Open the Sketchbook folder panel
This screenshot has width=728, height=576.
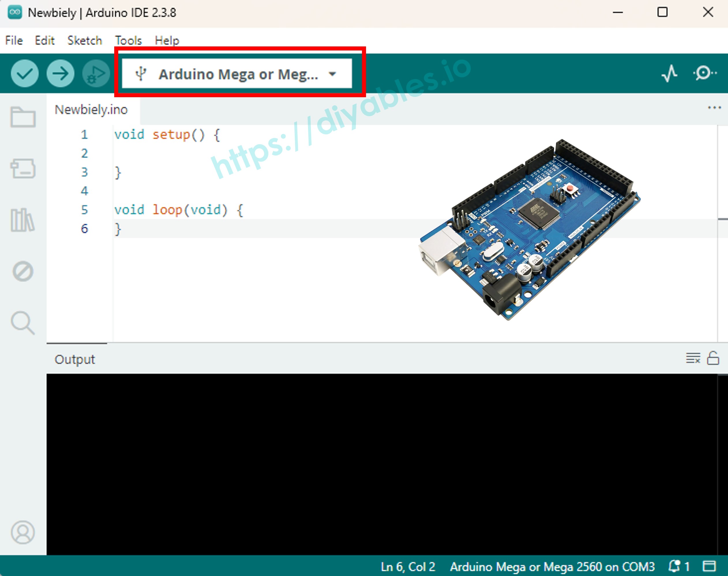[x=23, y=117]
